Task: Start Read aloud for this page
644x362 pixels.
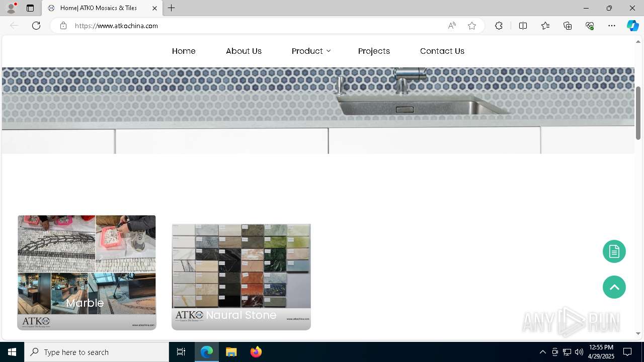Action: point(452,26)
